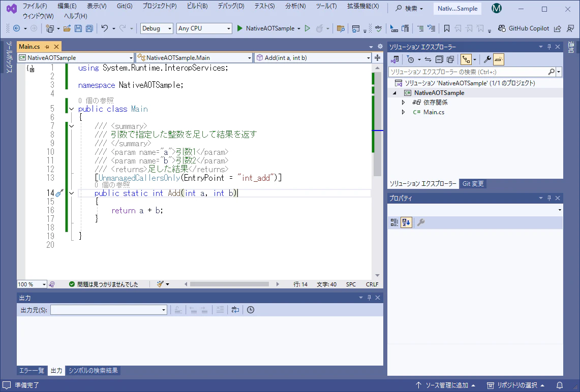Click the Sync with Active Document icon
This screenshot has width=580, height=392.
(428, 59)
